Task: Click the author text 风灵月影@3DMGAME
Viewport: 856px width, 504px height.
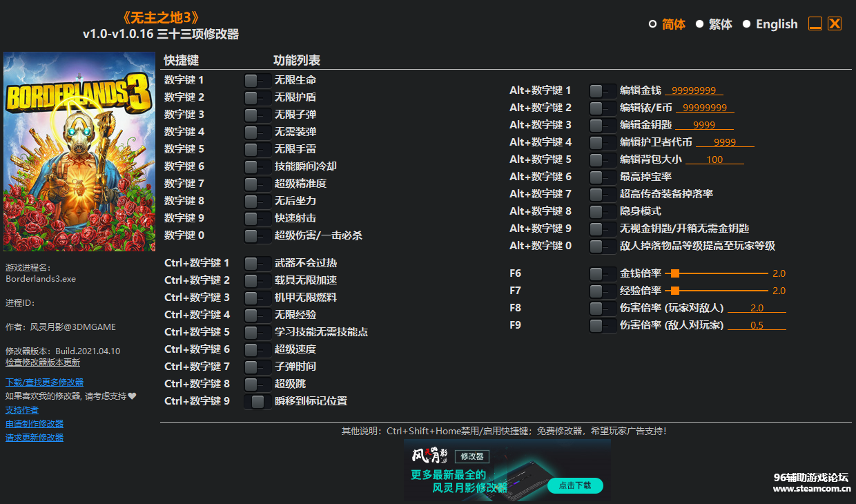Action: tap(73, 327)
